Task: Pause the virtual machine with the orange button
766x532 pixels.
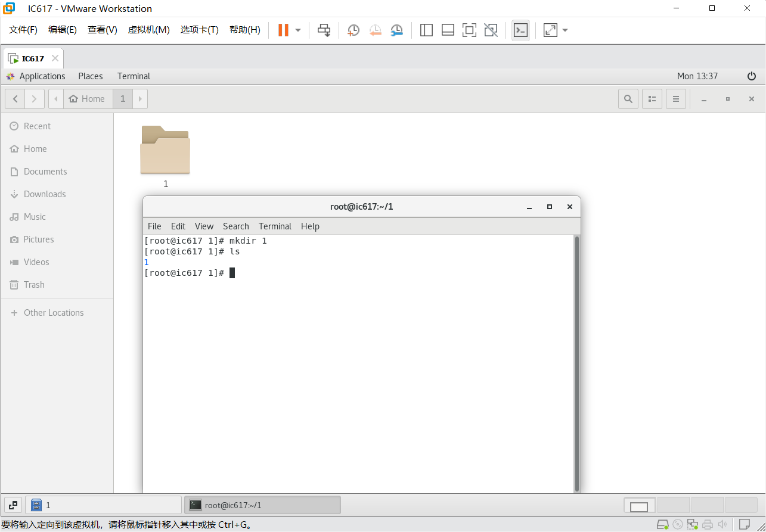Action: (283, 30)
